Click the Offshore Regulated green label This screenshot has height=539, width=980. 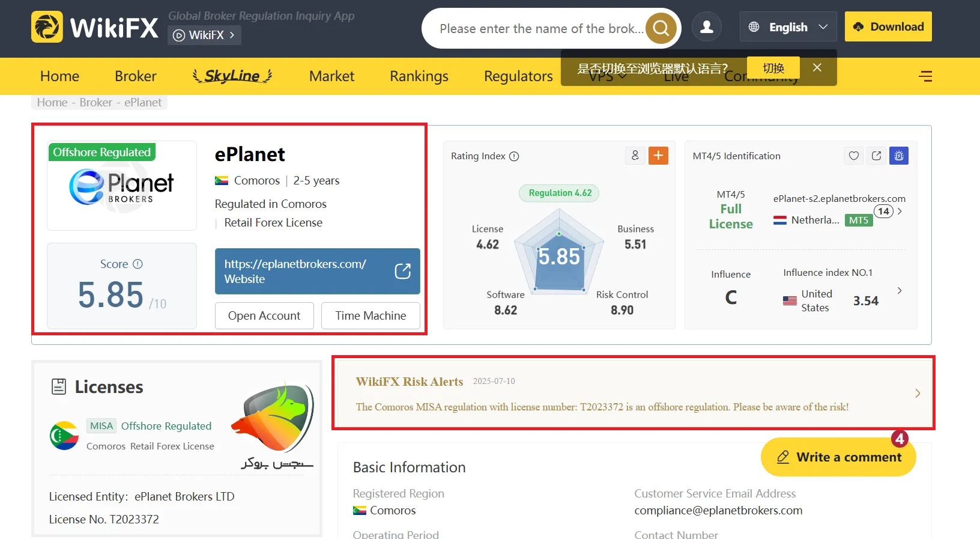click(x=102, y=152)
